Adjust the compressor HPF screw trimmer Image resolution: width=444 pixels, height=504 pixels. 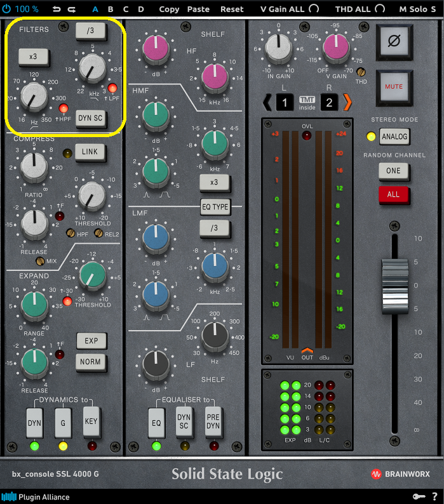71,233
